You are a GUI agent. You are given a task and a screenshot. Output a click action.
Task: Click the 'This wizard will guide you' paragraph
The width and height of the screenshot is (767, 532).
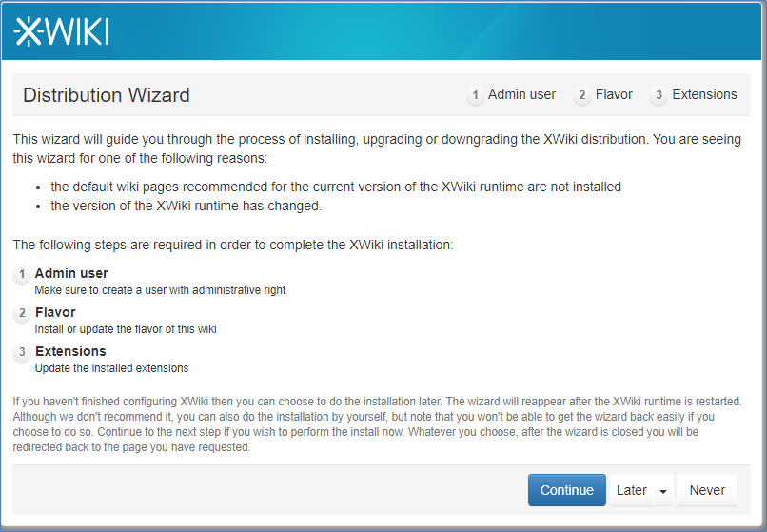point(377,148)
